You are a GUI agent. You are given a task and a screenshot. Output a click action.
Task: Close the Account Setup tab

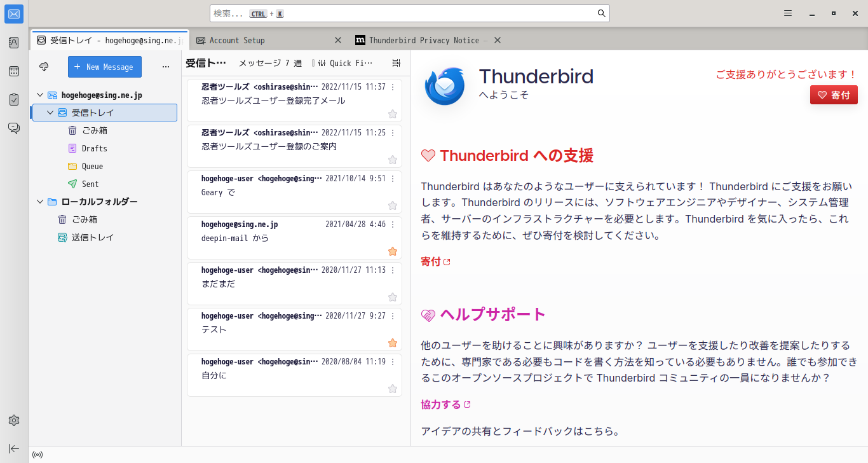[338, 40]
